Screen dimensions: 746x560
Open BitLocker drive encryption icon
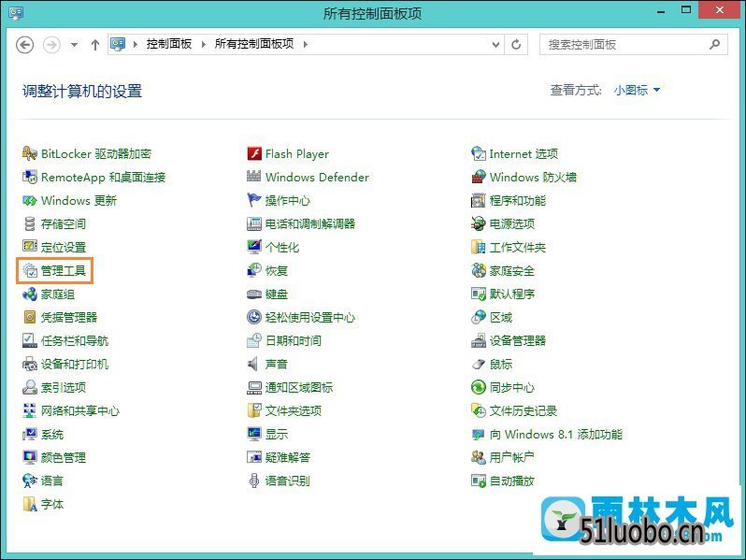click(30, 153)
